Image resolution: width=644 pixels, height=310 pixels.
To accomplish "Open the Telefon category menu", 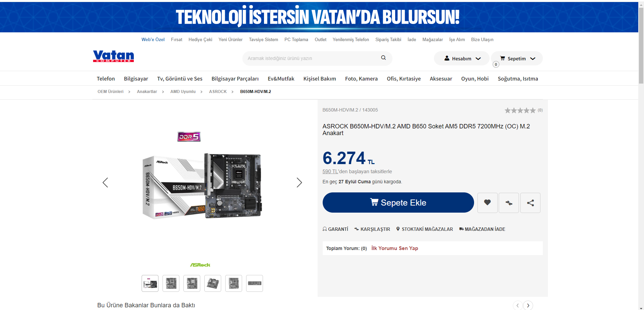I will pyautogui.click(x=106, y=79).
